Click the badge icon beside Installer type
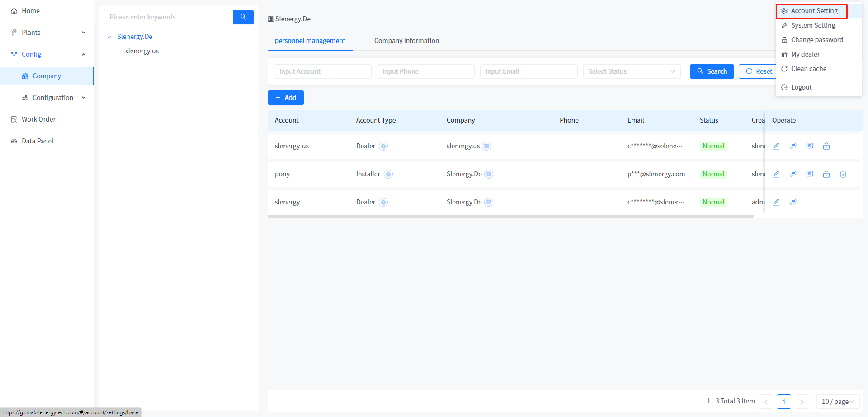Screen dimensions: 868x417 point(388,174)
